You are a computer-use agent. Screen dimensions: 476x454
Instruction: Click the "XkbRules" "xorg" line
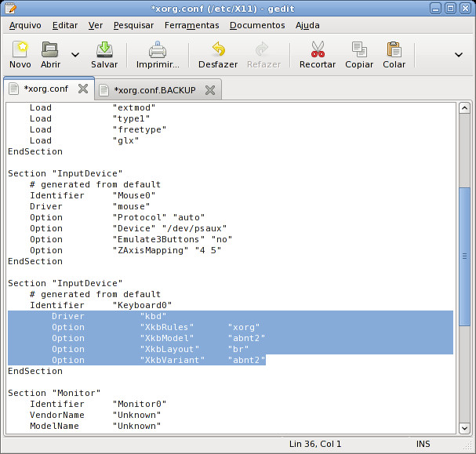(x=156, y=327)
